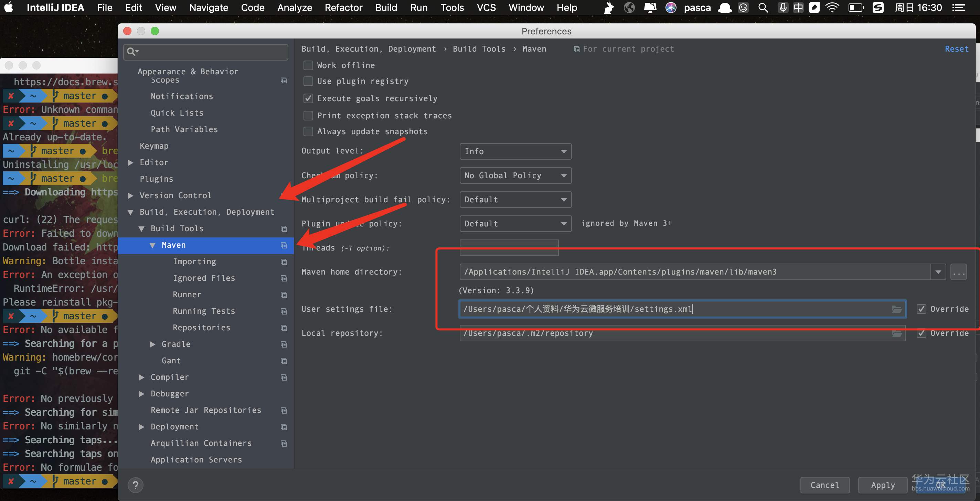
Task: Click the Threads (-T option) input field
Action: [509, 248]
